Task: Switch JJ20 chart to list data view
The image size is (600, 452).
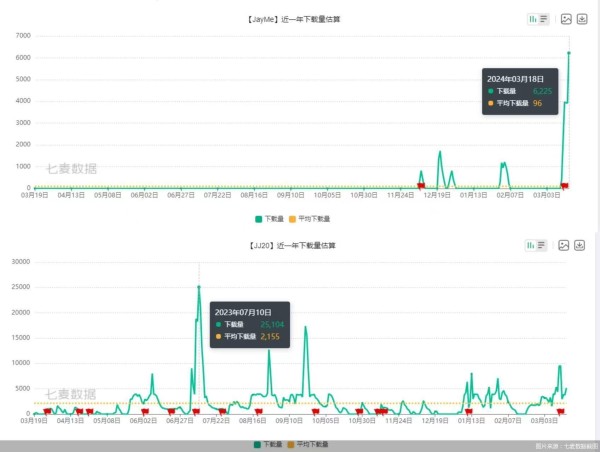Action: click(541, 245)
